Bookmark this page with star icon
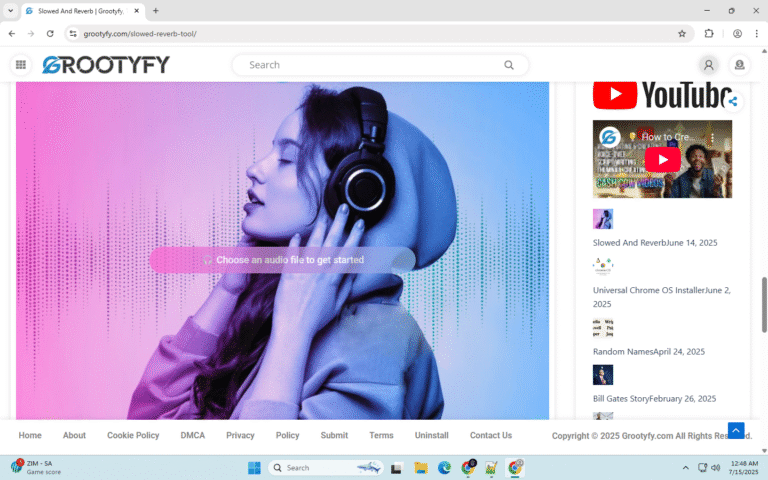768x480 pixels. point(682,33)
